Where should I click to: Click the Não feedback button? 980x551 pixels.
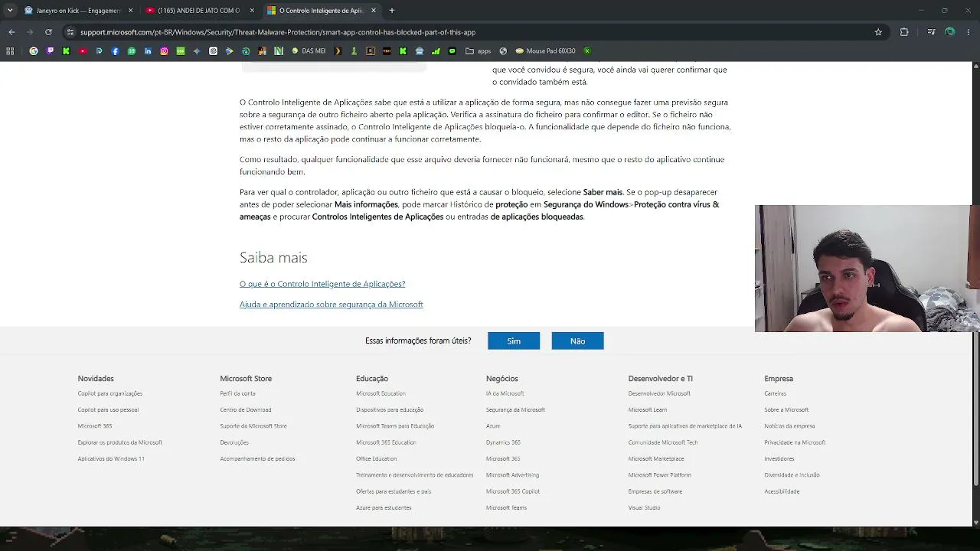(x=577, y=341)
